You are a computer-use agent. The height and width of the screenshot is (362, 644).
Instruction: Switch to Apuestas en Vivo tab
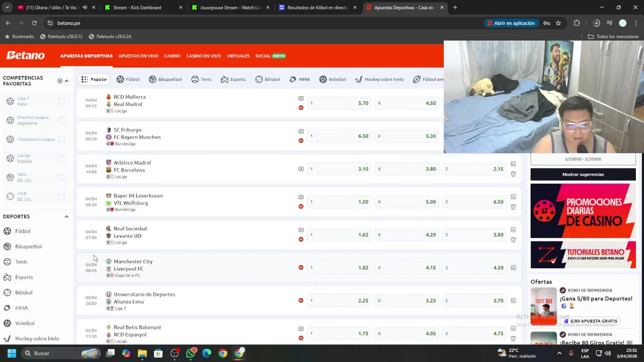[x=138, y=56]
